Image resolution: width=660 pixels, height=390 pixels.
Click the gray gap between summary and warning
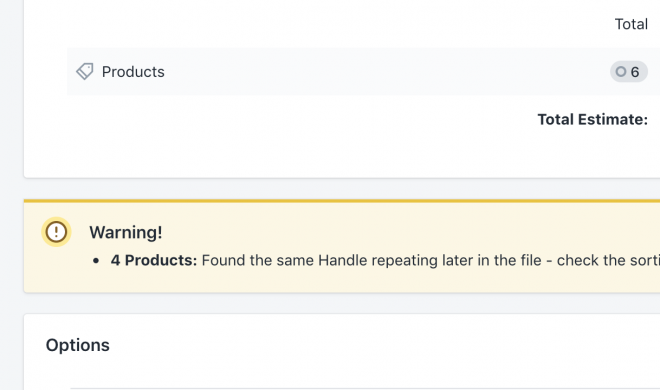pyautogui.click(x=342, y=189)
